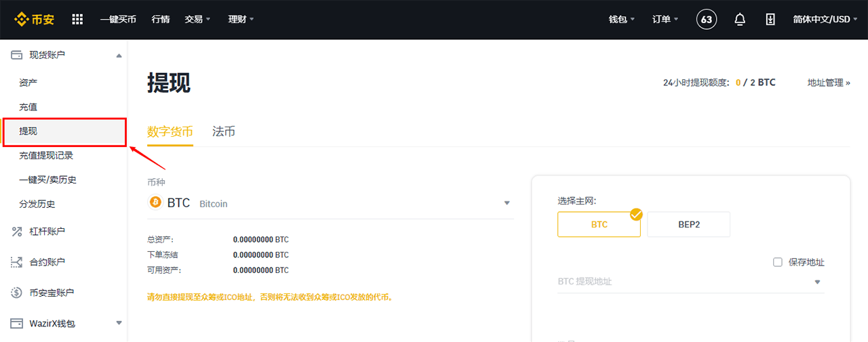Select 提现 in the sidebar
Viewport: 868px width, 342px height.
coord(64,131)
